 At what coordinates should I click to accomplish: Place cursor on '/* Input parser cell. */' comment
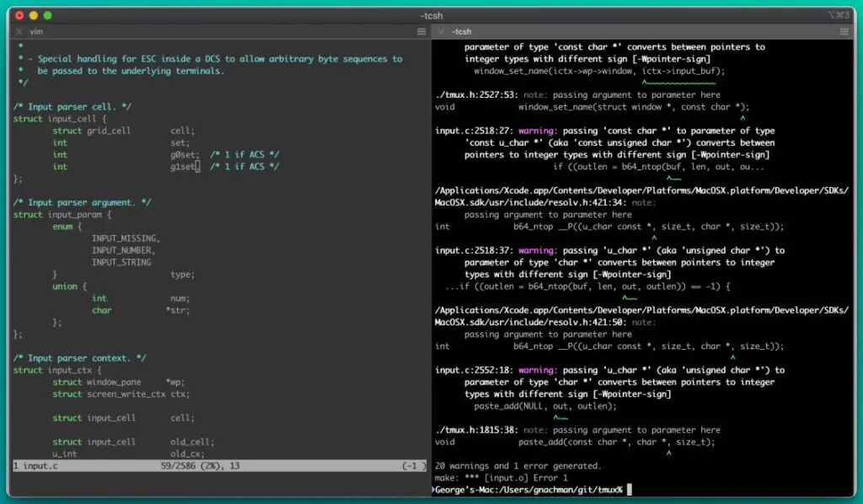(x=72, y=107)
